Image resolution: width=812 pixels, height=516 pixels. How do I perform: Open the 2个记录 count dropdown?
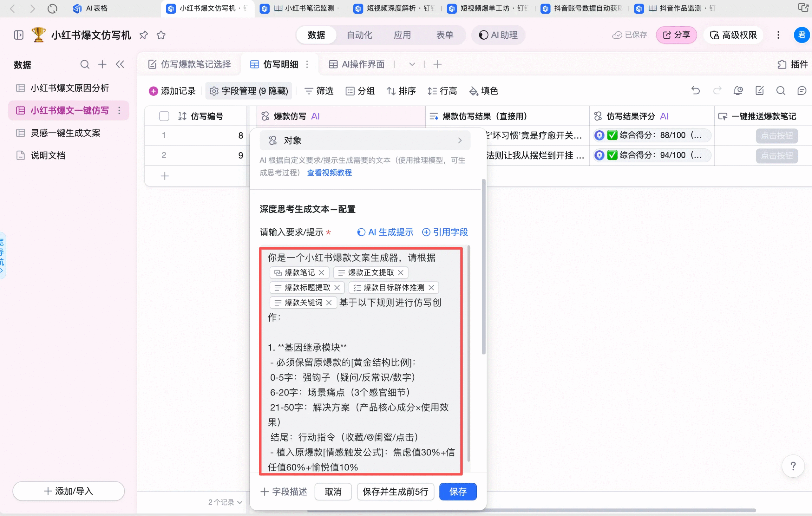(225, 502)
